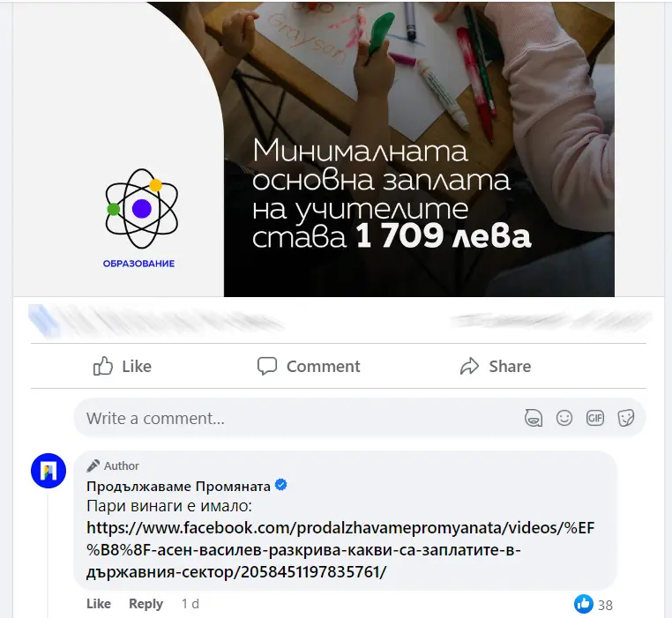Click the Comment label under the post

coord(323,367)
